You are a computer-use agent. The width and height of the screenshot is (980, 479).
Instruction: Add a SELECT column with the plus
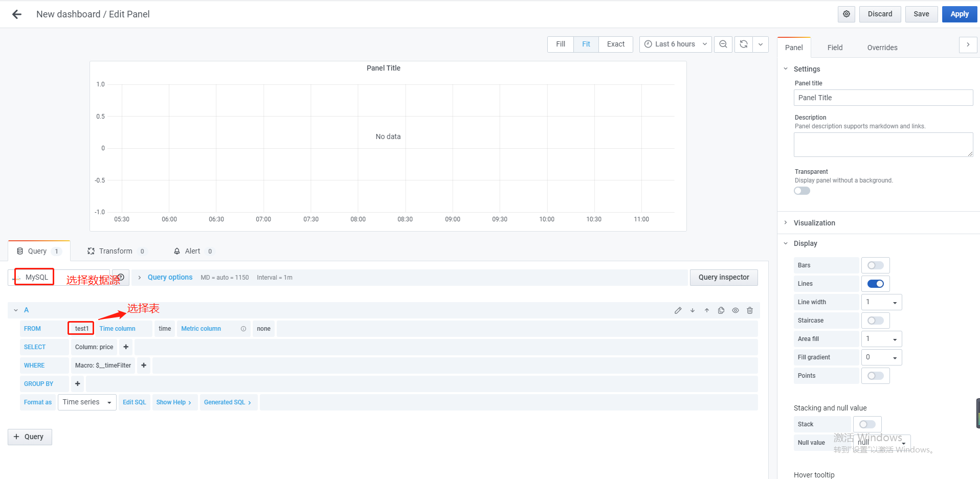[x=126, y=347]
